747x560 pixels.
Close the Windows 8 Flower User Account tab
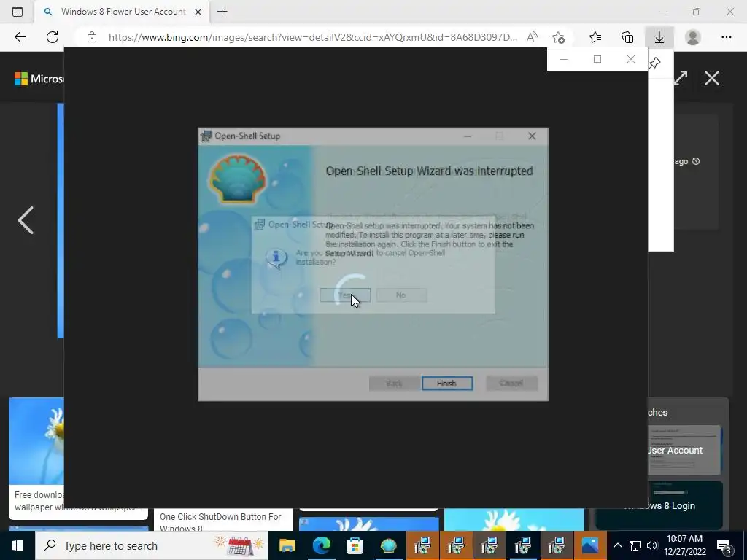[198, 12]
